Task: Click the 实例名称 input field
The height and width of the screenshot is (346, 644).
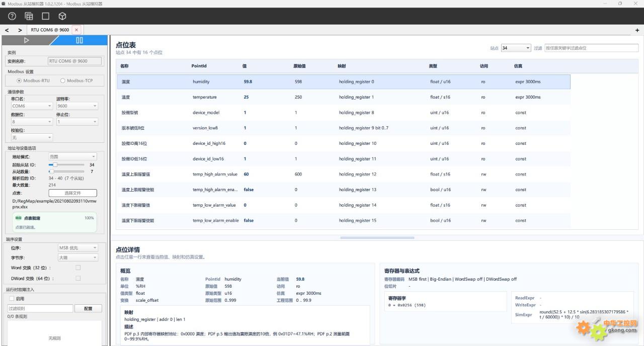Action: click(x=74, y=61)
